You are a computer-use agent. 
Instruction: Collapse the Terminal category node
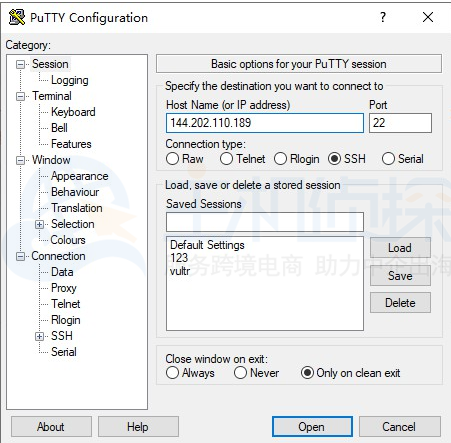(x=20, y=96)
